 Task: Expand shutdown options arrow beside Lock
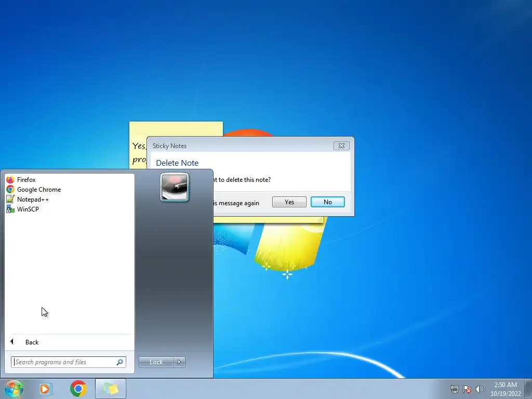pyautogui.click(x=179, y=362)
